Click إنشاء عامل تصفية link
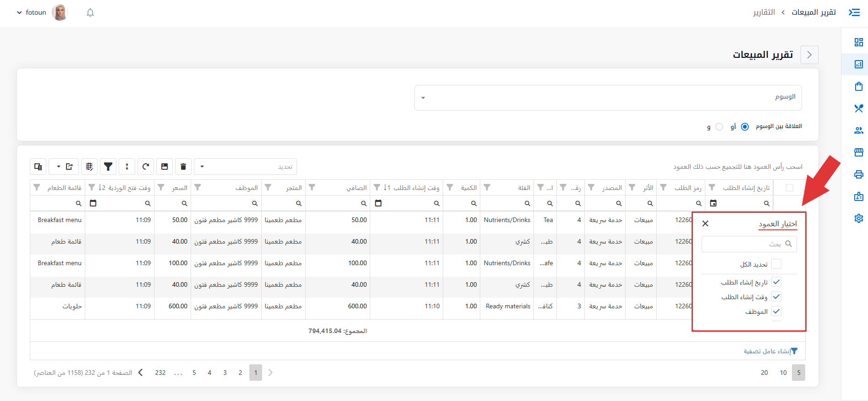The image size is (868, 401). [x=771, y=351]
